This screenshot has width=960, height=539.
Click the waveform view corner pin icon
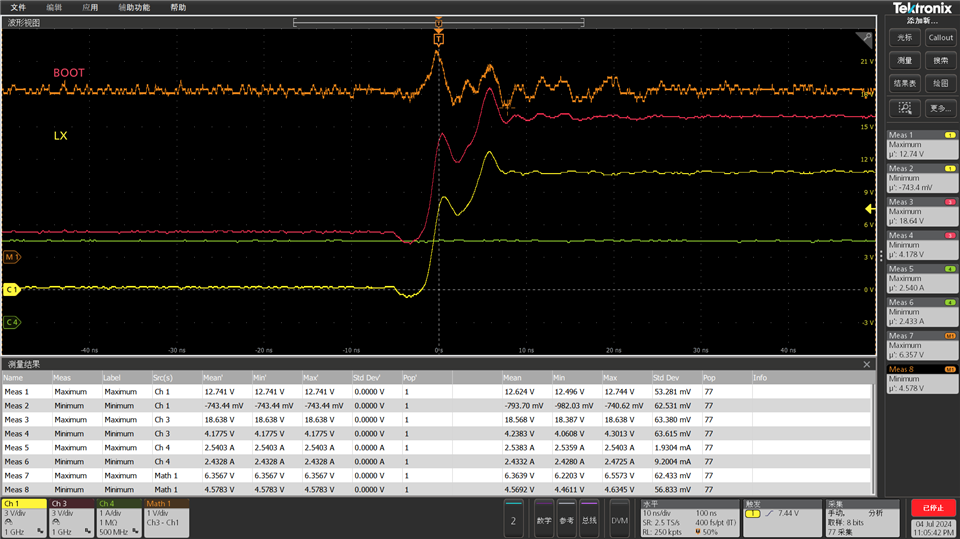pyautogui.click(x=864, y=40)
